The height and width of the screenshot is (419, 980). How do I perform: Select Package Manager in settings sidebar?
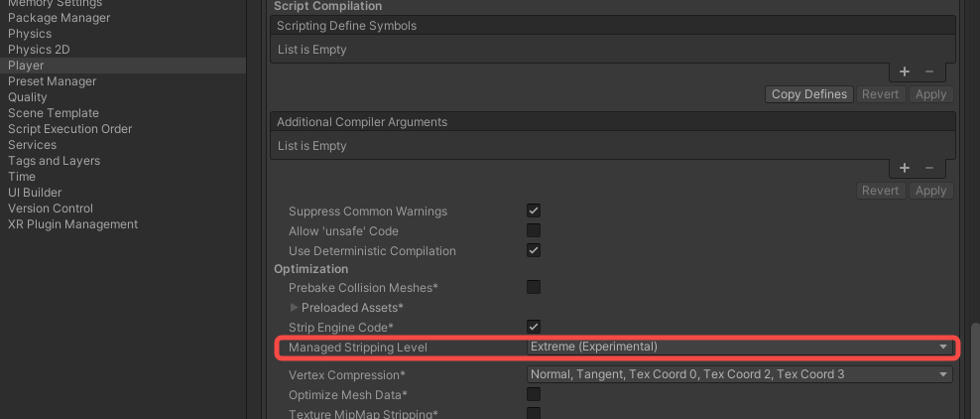coord(60,18)
